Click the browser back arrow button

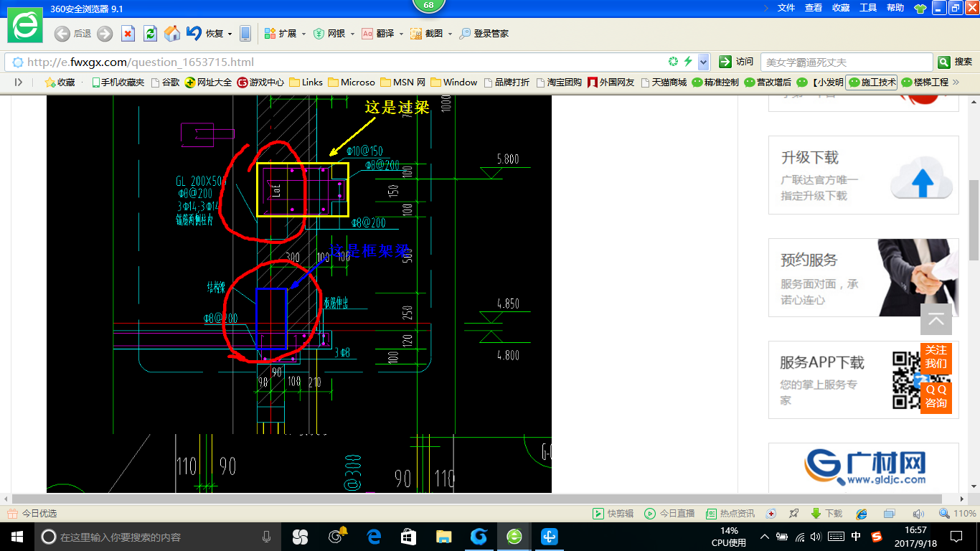coord(62,33)
